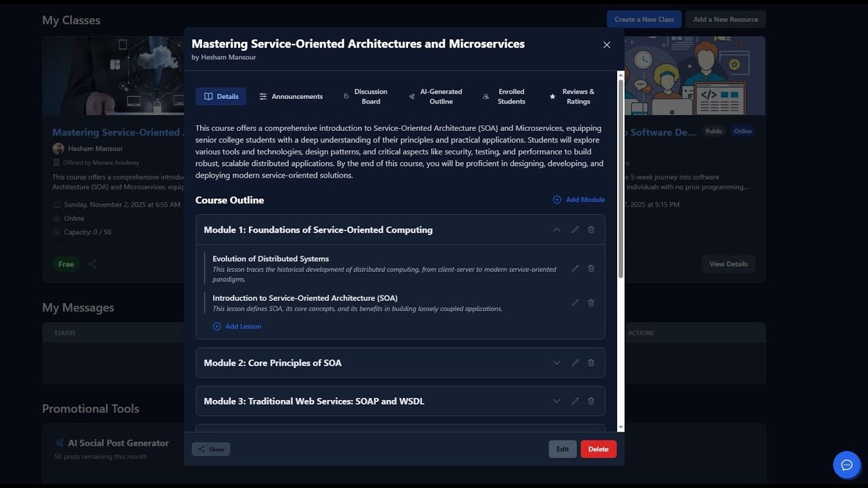Screen dimensions: 868x488
Task: Open the Reviews & Ratings tab
Action: [572, 96]
